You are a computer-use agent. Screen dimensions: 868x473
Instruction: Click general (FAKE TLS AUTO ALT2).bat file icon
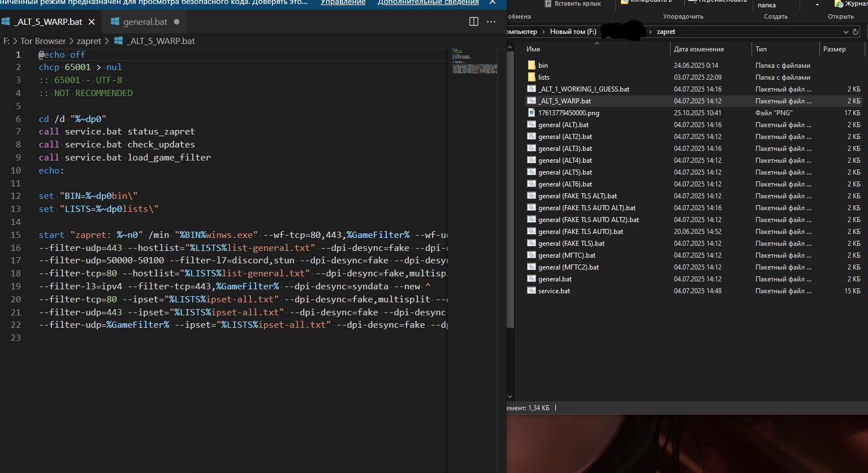pyautogui.click(x=532, y=220)
